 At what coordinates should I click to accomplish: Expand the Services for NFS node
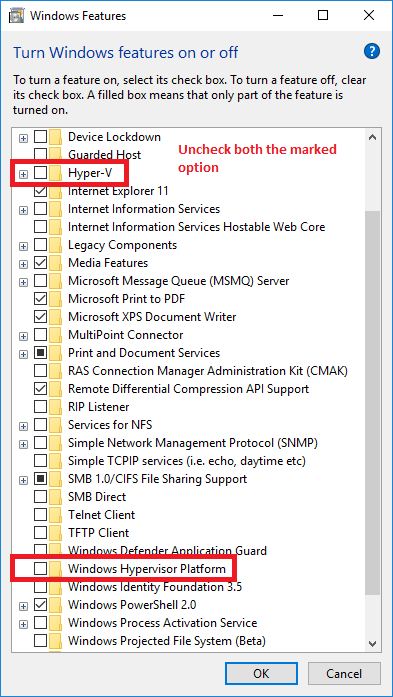(23, 426)
